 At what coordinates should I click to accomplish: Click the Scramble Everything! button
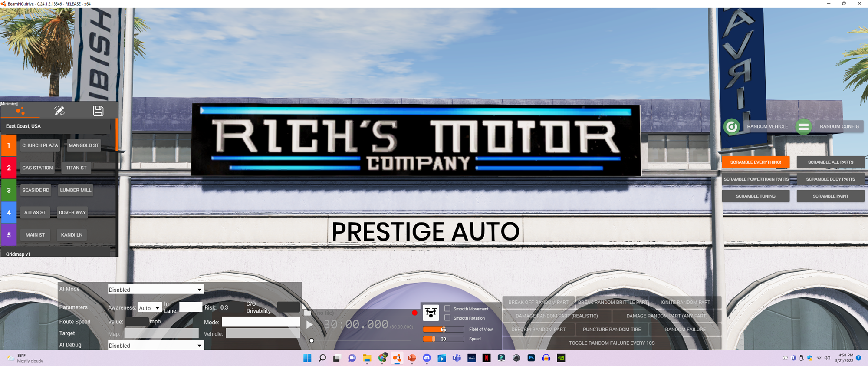pyautogui.click(x=756, y=162)
